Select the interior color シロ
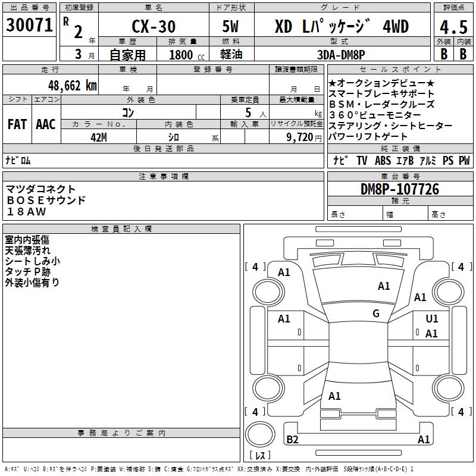Image resolution: width=476 pixels, height=476 pixels. tap(174, 137)
